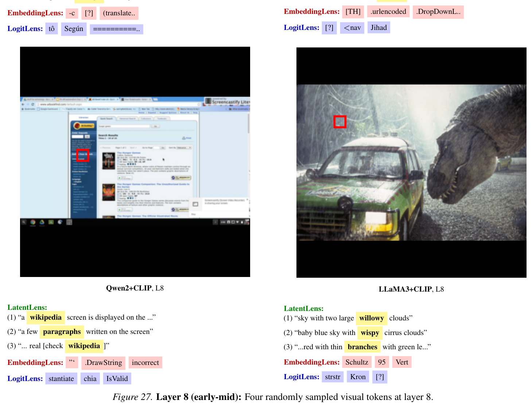Select the "Jihad" token
The width and height of the screenshot is (532, 408).
click(x=379, y=28)
